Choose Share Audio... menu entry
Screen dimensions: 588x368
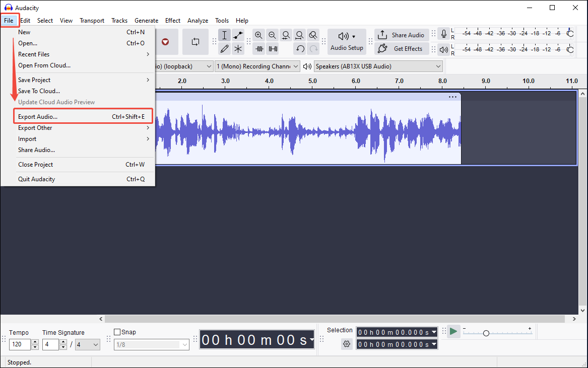tap(83, 150)
